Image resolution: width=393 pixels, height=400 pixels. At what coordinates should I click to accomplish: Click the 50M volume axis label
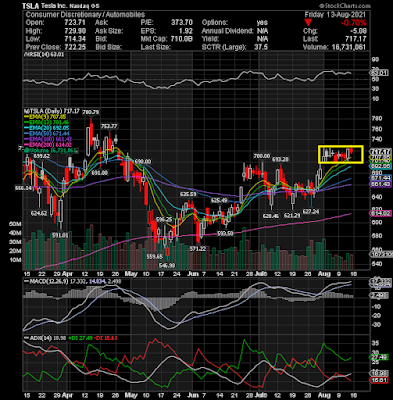click(16, 224)
